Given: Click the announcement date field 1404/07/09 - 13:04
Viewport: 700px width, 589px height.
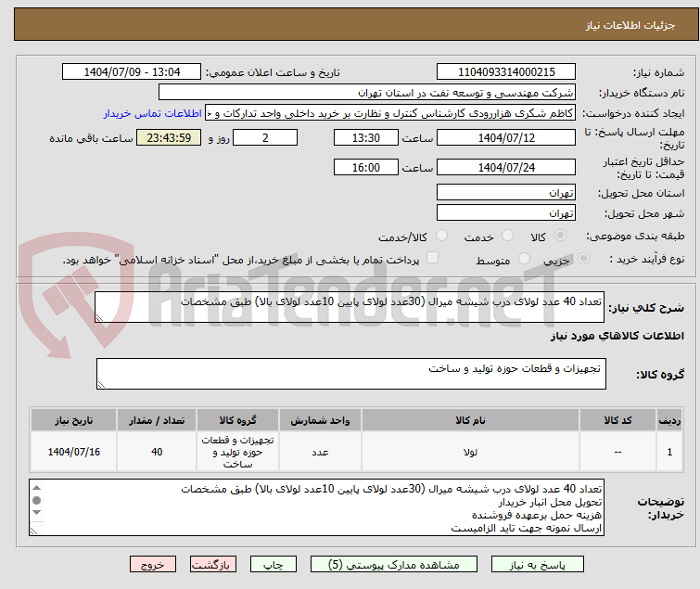Looking at the screenshot, I should click(132, 71).
